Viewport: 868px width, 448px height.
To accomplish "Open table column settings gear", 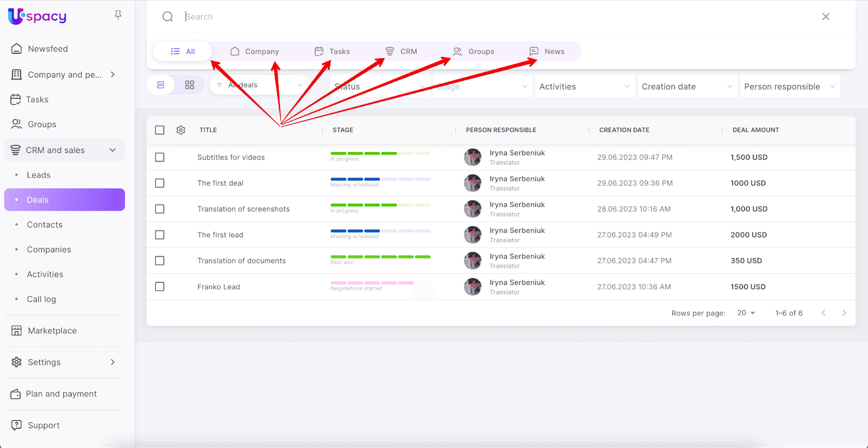I will coord(181,130).
